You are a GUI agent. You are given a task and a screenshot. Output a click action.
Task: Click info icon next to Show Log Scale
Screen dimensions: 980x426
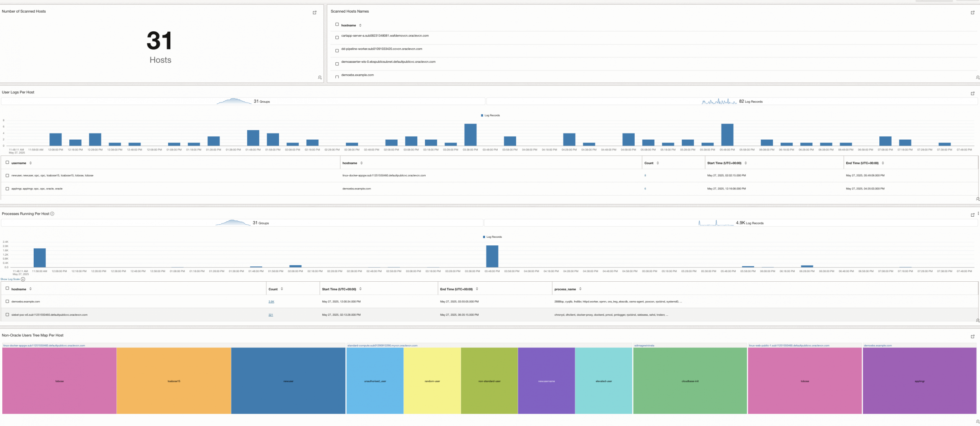click(x=23, y=279)
